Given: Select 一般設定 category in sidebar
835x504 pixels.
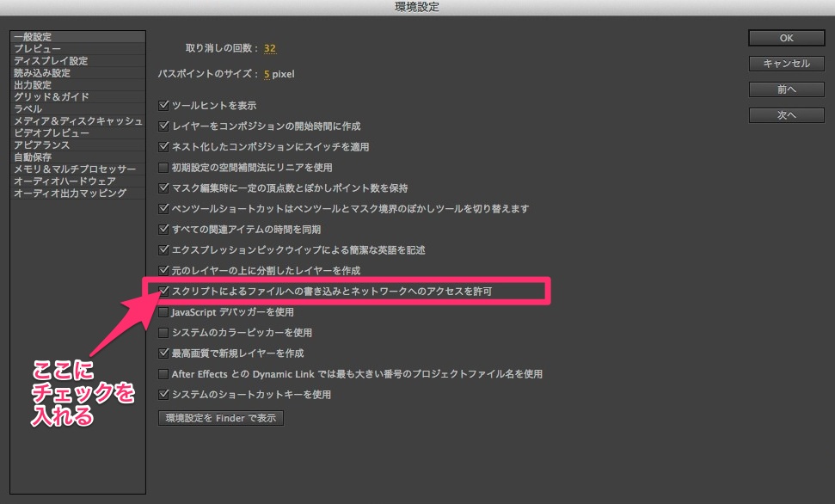Looking at the screenshot, I should click(77, 37).
